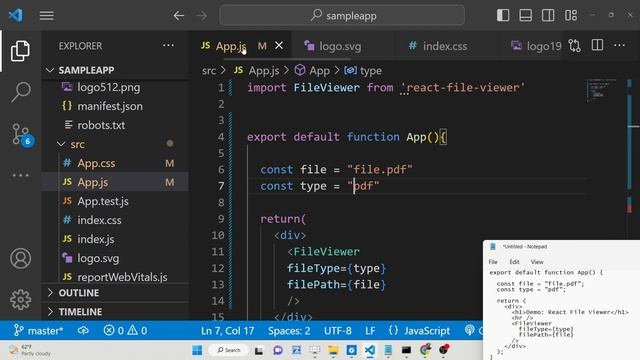The width and height of the screenshot is (640, 360).
Task: Toggle the bottom panel layout icon
Action: [525, 16]
